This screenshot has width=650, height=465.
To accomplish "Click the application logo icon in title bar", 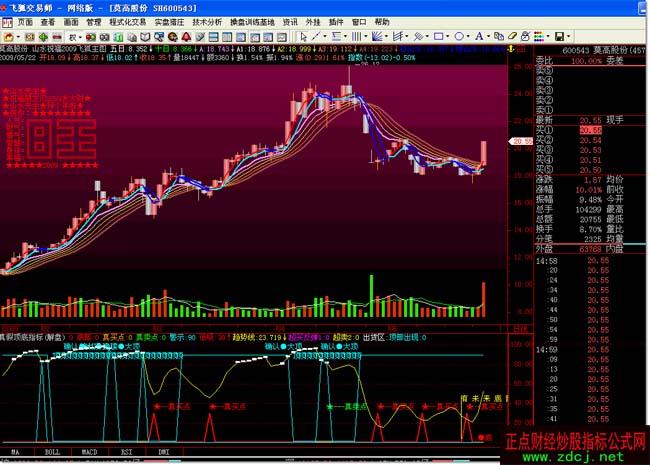I will click(x=7, y=6).
